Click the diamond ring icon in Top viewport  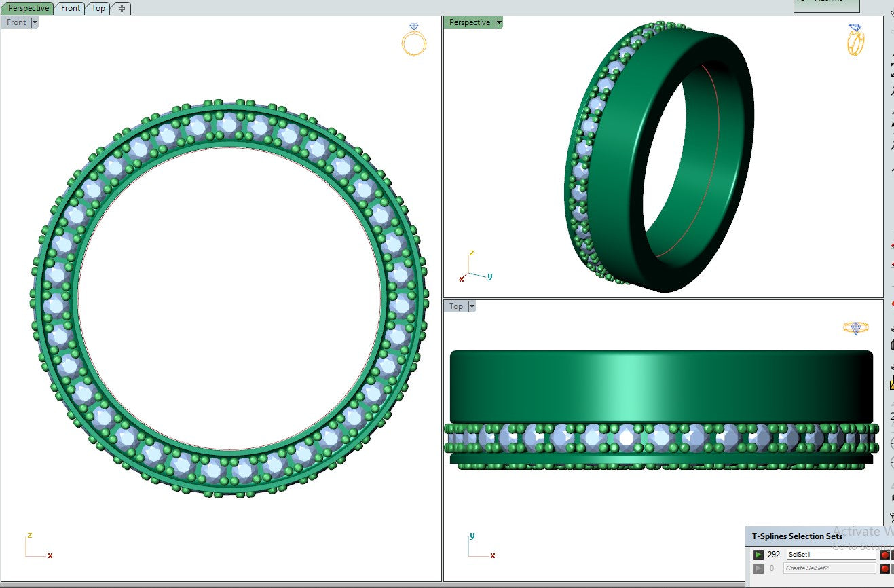coord(855,328)
